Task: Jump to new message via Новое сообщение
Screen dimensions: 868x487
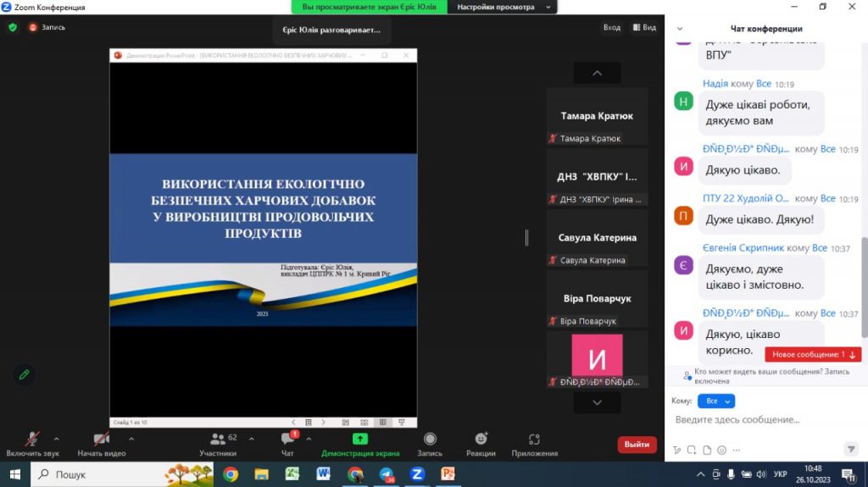Action: pyautogui.click(x=813, y=355)
